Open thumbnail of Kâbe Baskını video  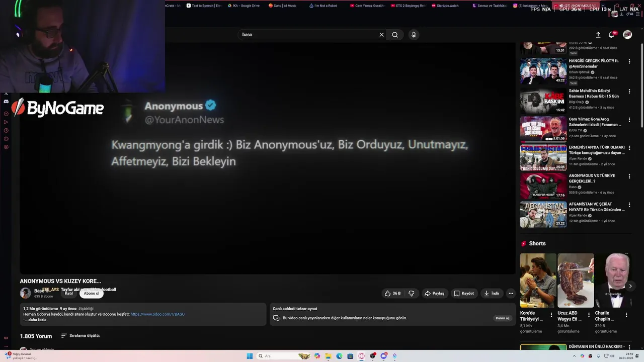(543, 101)
